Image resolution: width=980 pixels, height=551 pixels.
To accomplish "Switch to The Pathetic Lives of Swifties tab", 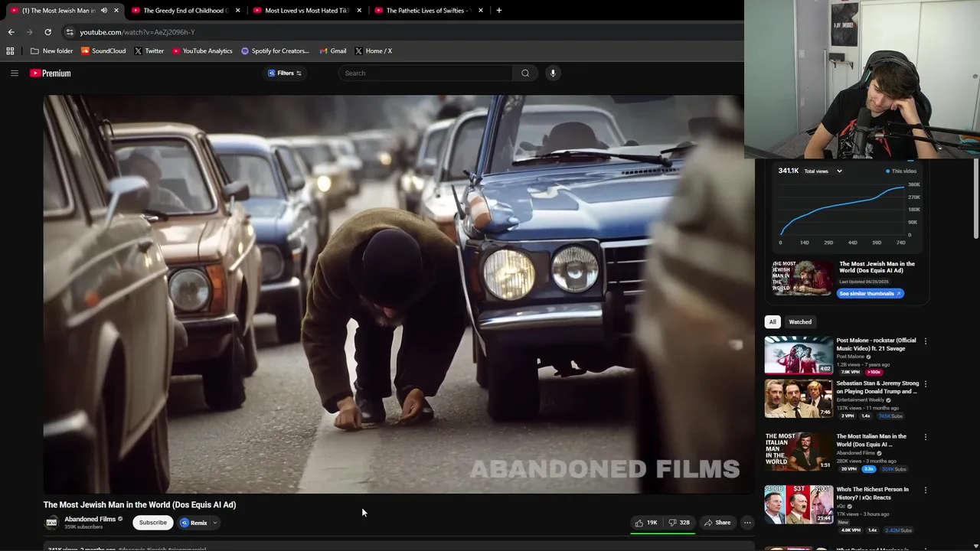I will pyautogui.click(x=428, y=11).
